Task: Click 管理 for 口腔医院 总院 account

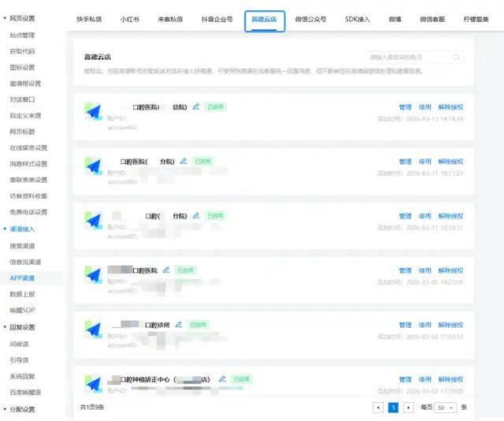Action: (405, 106)
